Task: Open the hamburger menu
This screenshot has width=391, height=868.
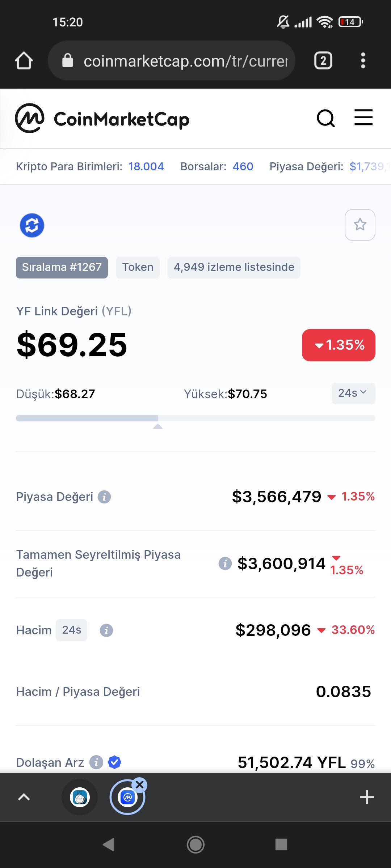Action: [363, 118]
